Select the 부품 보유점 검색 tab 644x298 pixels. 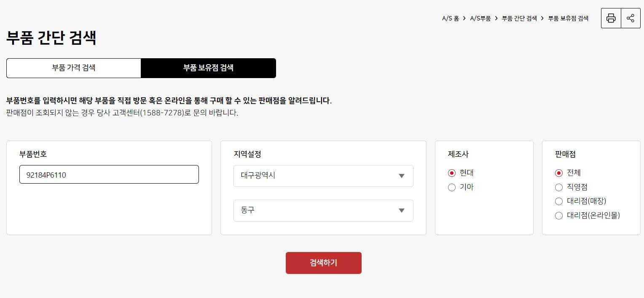(x=208, y=68)
